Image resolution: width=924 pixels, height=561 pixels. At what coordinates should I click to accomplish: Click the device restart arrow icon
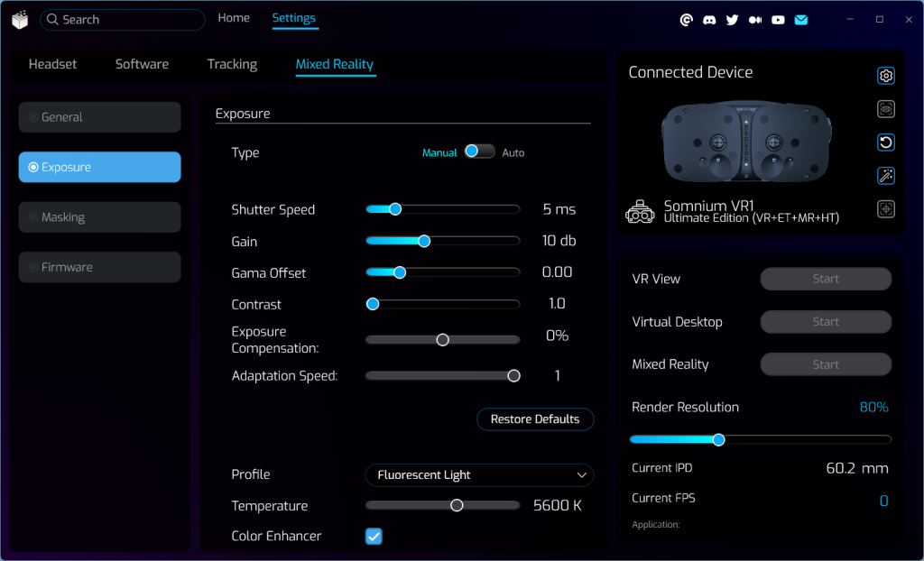[x=886, y=143]
